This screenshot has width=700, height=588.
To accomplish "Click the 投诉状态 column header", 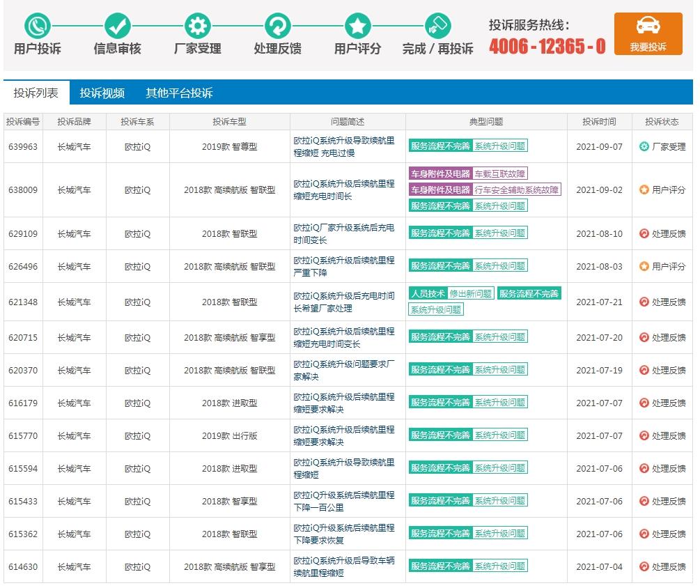I will click(662, 122).
